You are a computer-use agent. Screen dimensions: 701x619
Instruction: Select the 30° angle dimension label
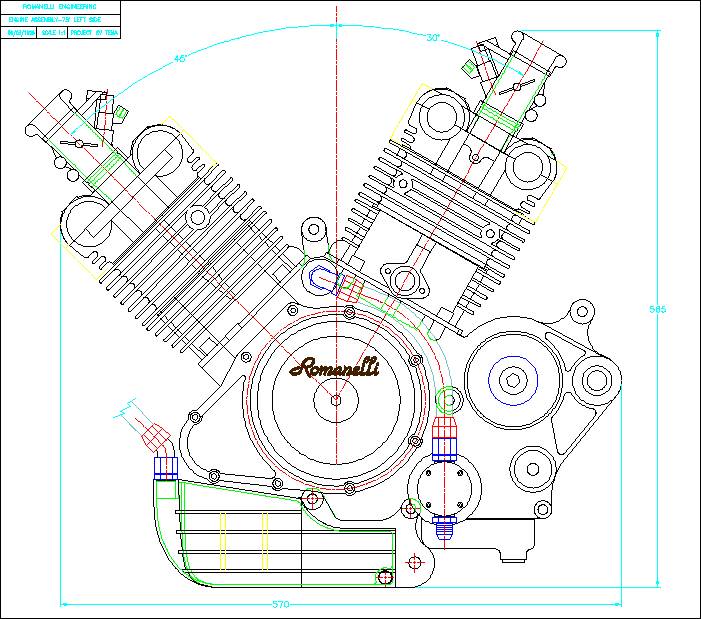point(433,38)
